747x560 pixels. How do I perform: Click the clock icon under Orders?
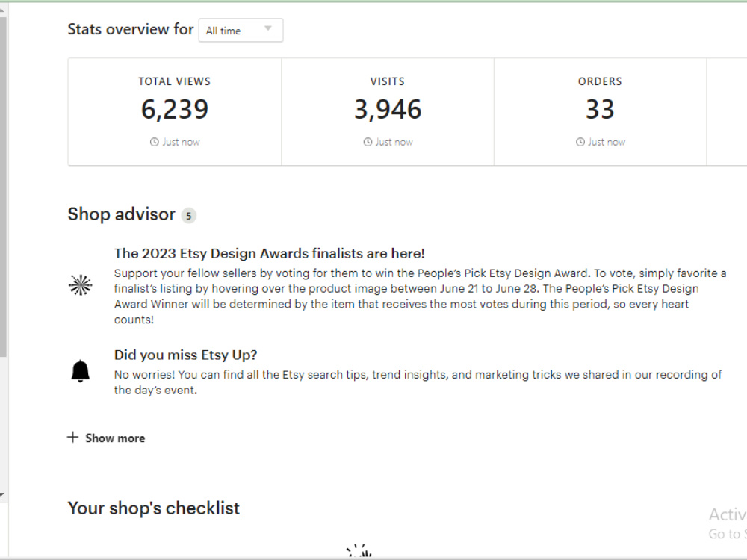pyautogui.click(x=580, y=142)
